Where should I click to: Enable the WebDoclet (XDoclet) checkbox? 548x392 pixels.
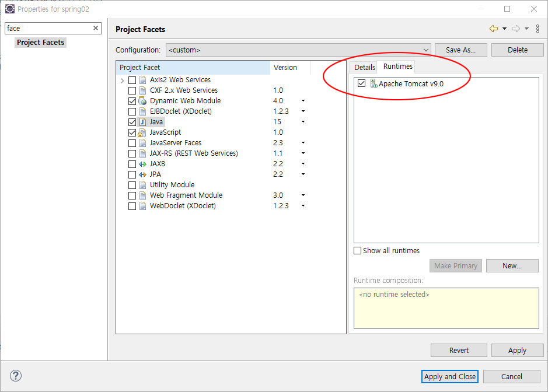point(132,206)
